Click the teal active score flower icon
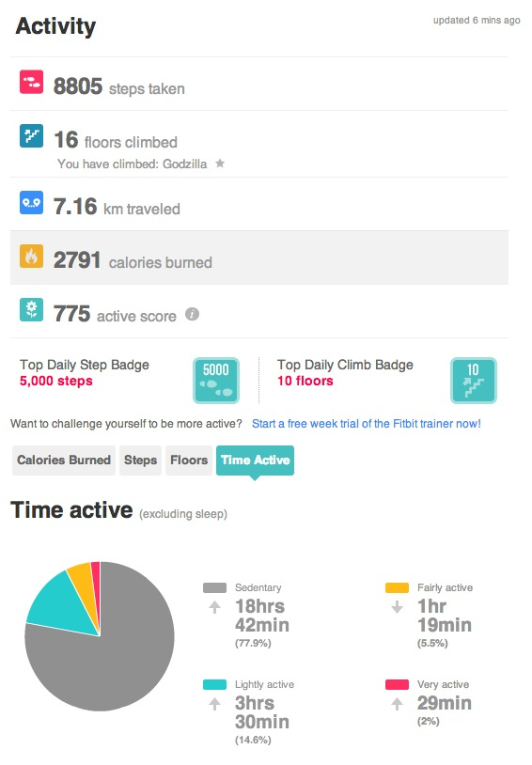The image size is (532, 765). 31,310
